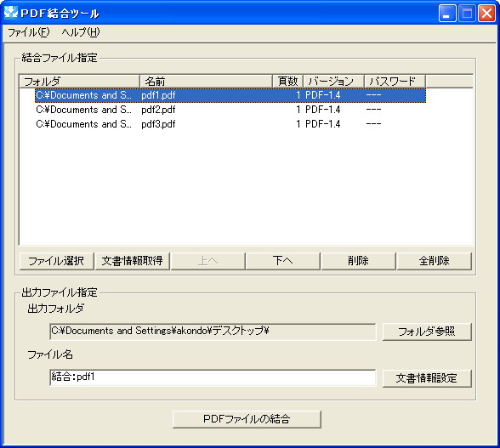Open the フォルダ参照 folder browser
The width and height of the screenshot is (500, 448).
pyautogui.click(x=427, y=332)
